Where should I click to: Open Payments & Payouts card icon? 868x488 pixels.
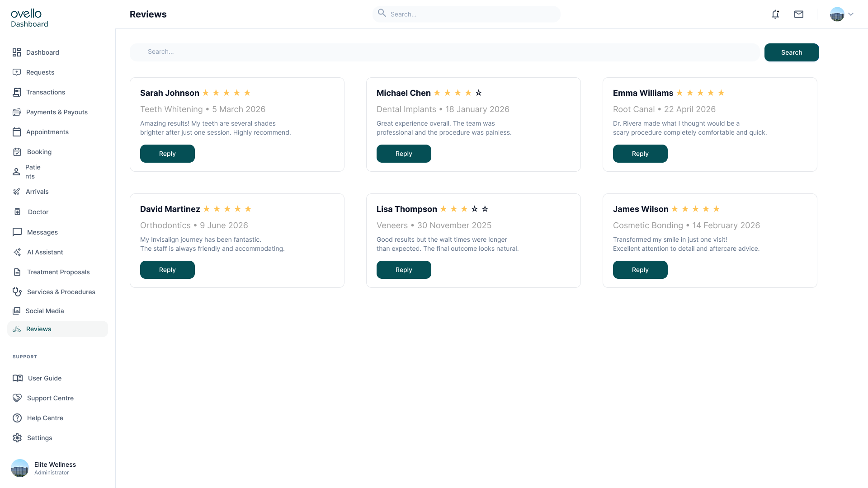(x=17, y=112)
